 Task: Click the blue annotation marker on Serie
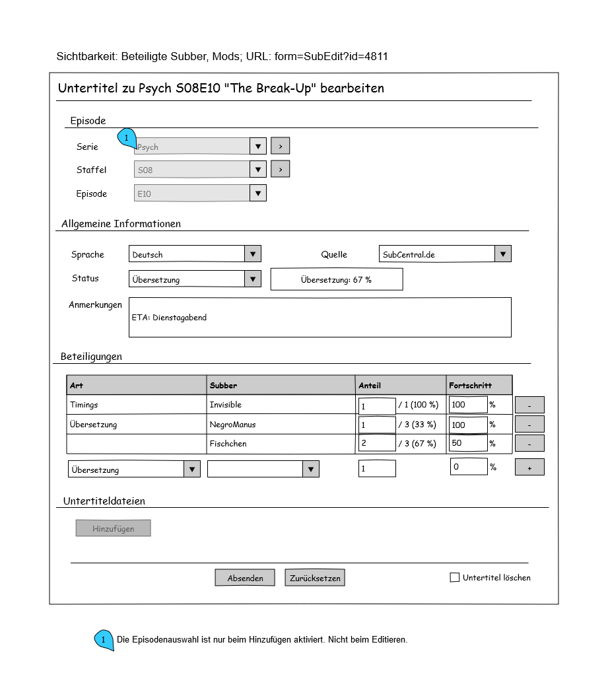tap(126, 137)
